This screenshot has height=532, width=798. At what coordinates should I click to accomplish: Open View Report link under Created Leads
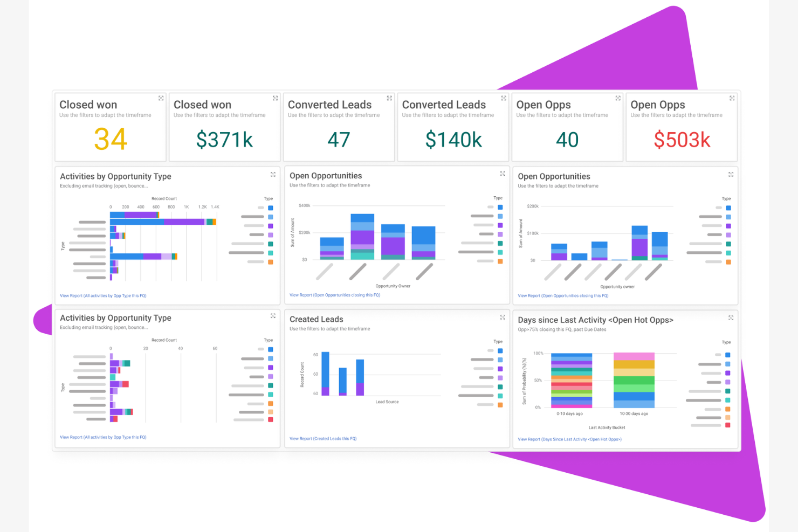pos(323,439)
